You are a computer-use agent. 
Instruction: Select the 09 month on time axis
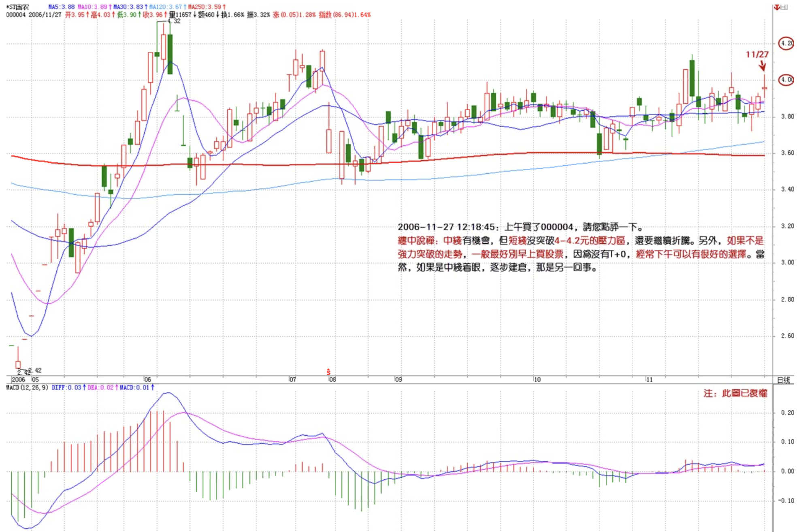pos(398,379)
